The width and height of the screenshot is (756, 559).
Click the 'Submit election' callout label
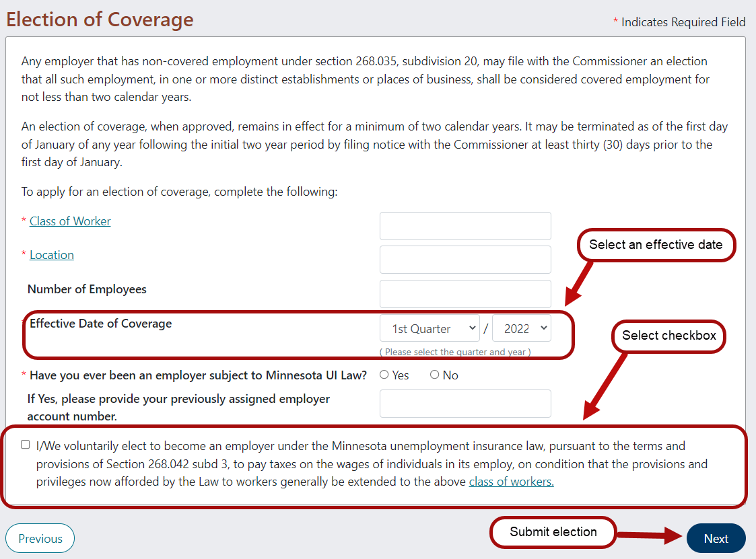pyautogui.click(x=553, y=532)
